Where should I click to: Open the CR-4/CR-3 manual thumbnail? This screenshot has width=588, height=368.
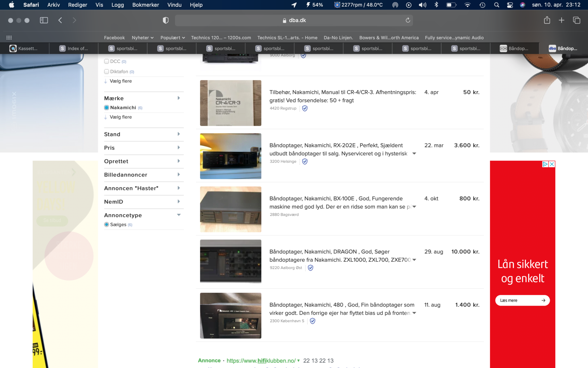231,103
